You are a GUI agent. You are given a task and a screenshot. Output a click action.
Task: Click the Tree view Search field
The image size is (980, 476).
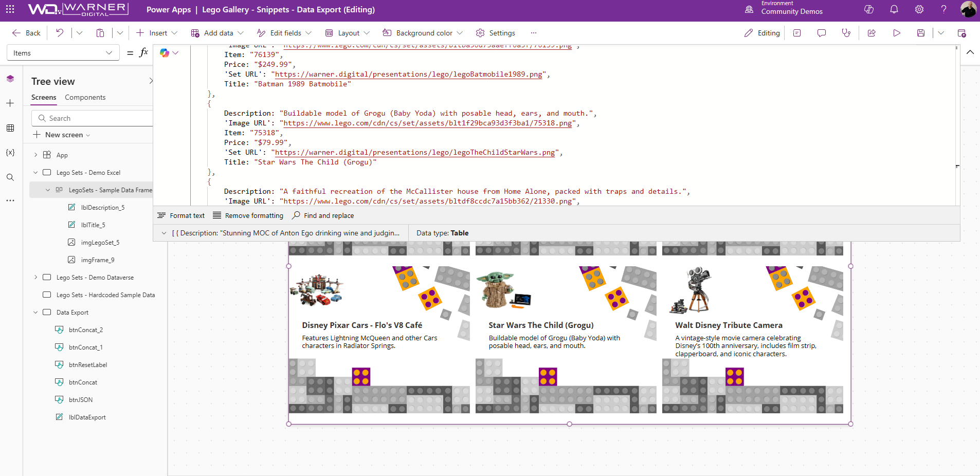(x=93, y=118)
